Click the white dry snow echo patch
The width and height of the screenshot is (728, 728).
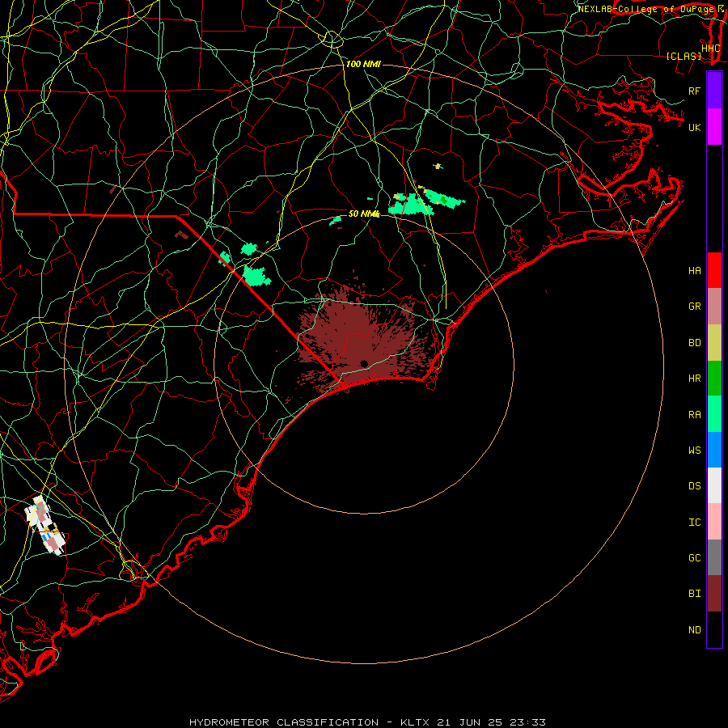(x=45, y=525)
